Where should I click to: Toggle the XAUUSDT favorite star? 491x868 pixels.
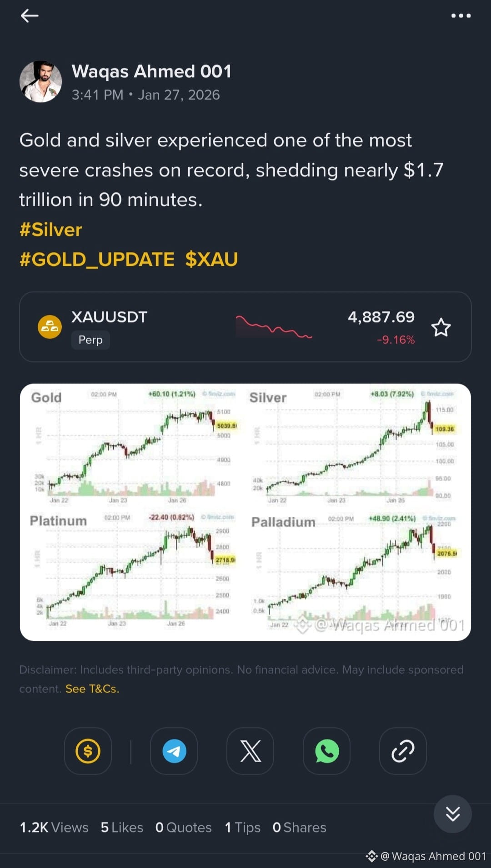click(x=441, y=327)
